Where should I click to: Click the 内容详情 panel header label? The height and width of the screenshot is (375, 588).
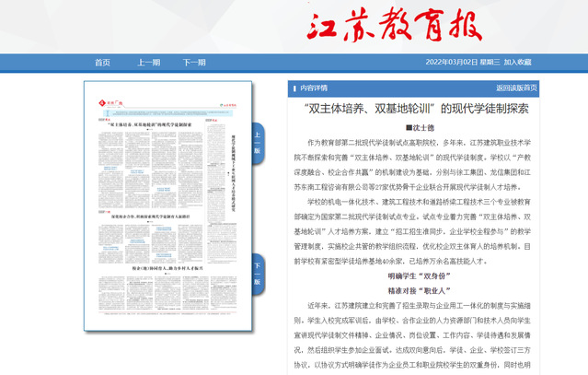point(314,88)
